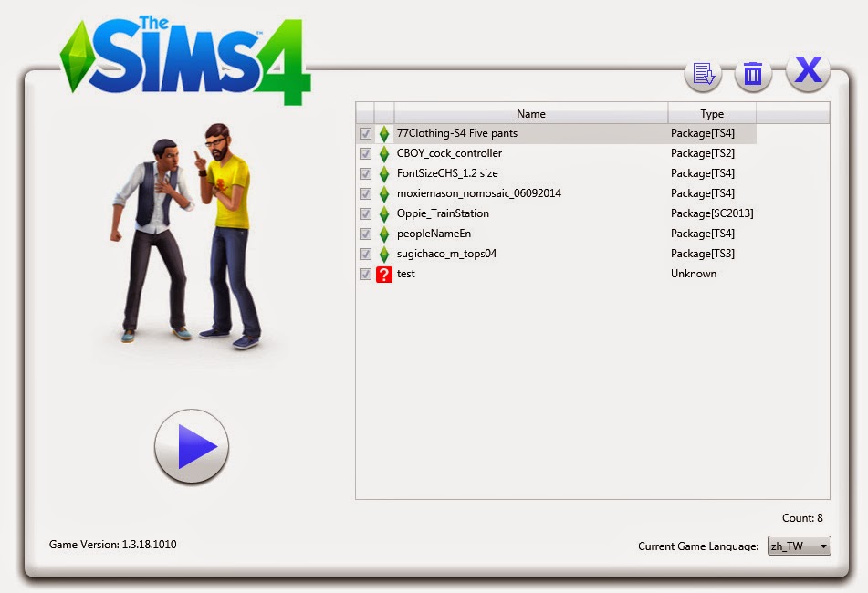Click the plumbob icon beside FontSizeCHS_1.2 size

click(383, 173)
